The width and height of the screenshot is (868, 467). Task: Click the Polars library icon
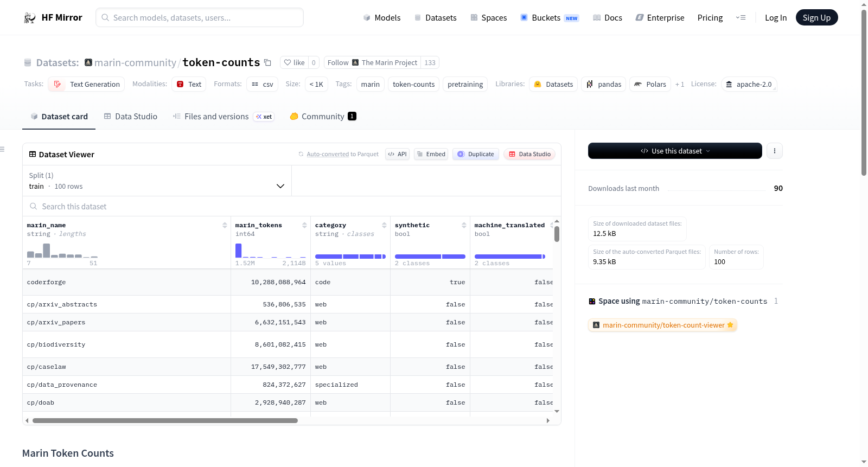(638, 84)
